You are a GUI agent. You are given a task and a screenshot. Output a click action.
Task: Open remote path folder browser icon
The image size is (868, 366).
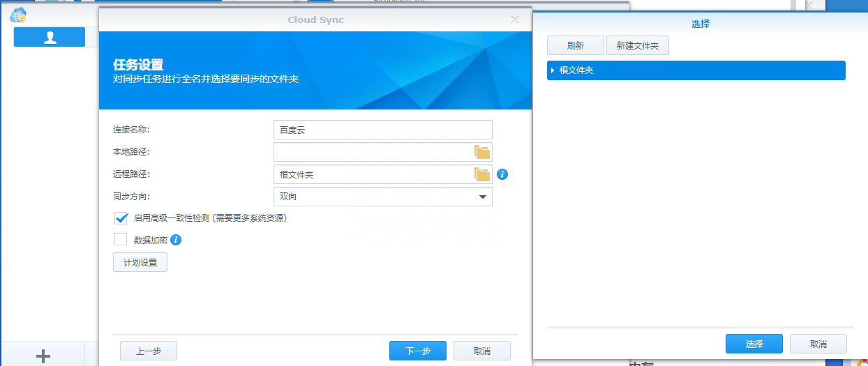(482, 174)
